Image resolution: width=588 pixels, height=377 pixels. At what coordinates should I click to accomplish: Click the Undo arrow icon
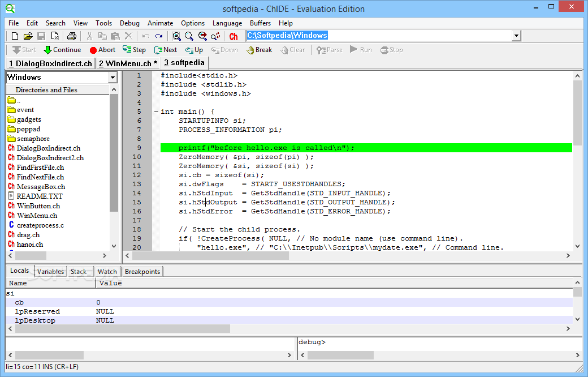[146, 36]
